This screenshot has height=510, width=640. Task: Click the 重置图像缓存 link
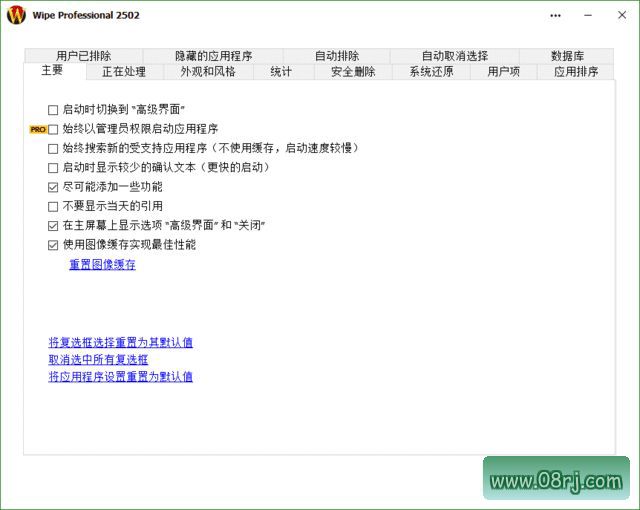pos(102,265)
